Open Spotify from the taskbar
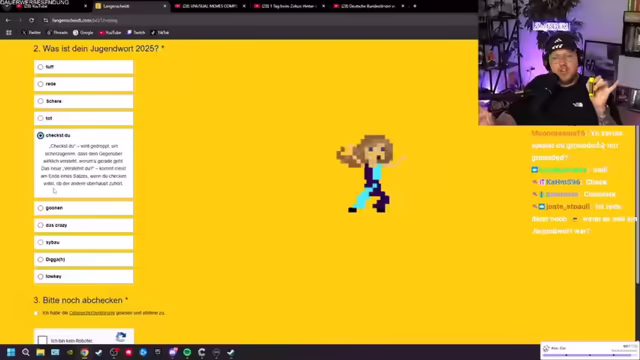Viewport: 640px width, 360px height. click(x=187, y=352)
